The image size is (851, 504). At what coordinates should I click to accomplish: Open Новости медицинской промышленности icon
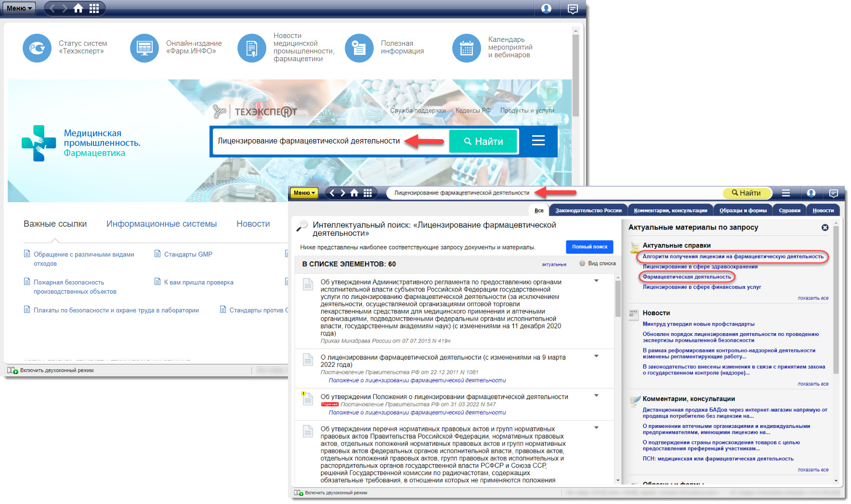252,48
